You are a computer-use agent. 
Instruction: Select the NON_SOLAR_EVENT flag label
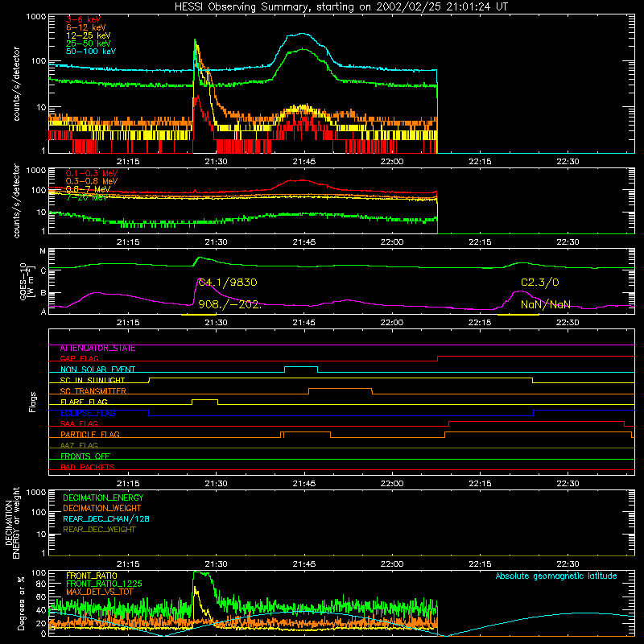97,369
